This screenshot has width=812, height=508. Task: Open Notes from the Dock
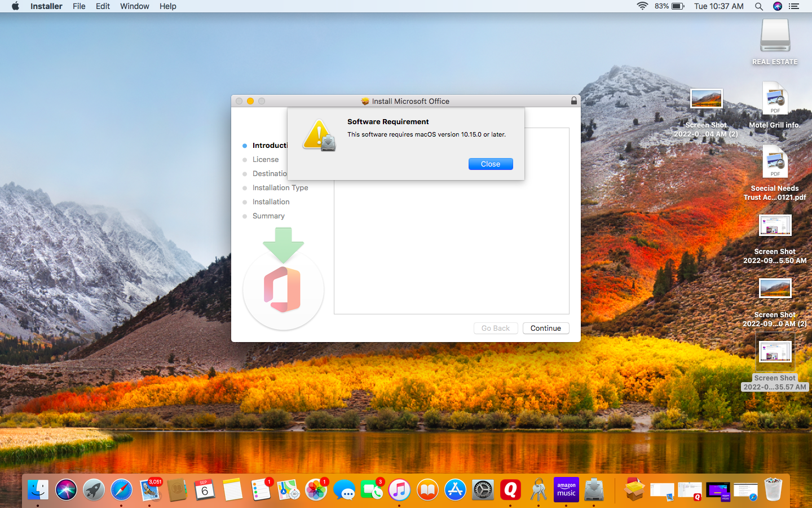tap(232, 489)
